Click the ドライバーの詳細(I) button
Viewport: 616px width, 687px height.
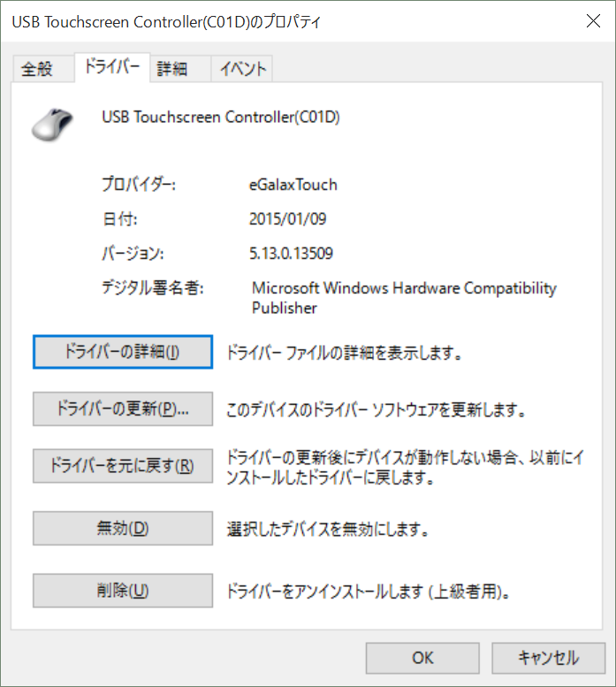click(x=123, y=352)
